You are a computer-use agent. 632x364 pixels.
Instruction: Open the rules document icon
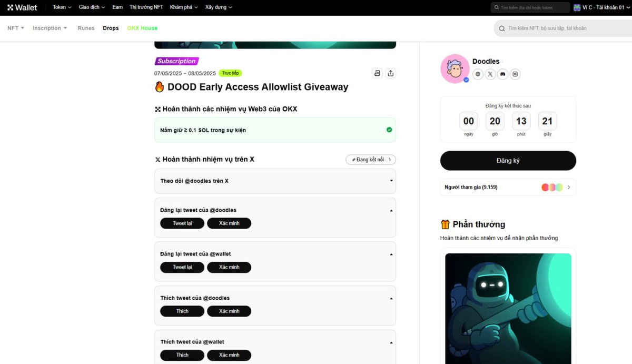pyautogui.click(x=377, y=73)
